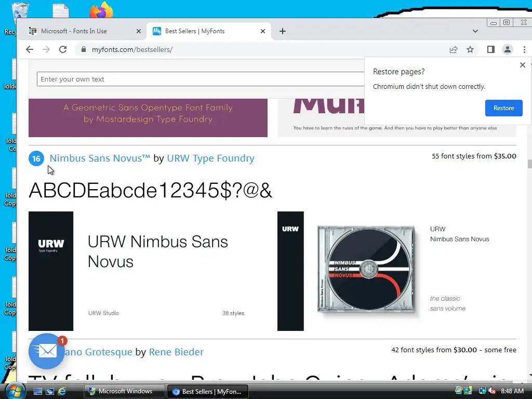Viewport: 532px width, 399px height.
Task: Close the Fonts In Use tab
Action: [138, 31]
